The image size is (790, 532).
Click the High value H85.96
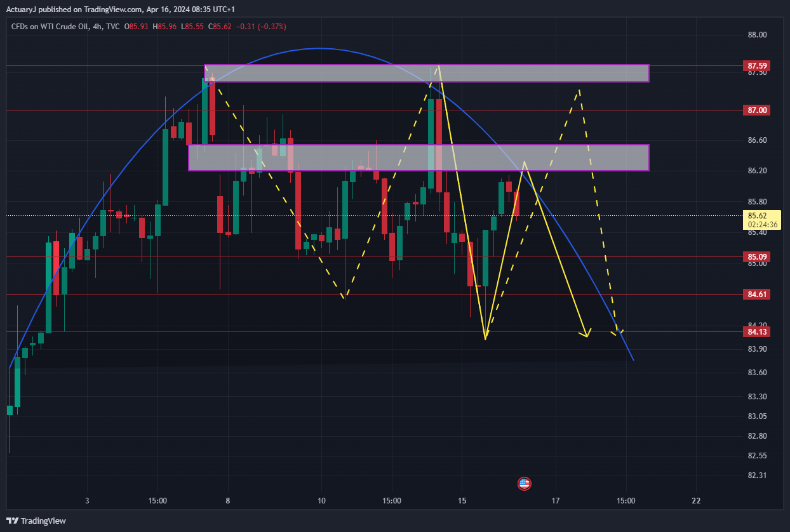(x=164, y=27)
